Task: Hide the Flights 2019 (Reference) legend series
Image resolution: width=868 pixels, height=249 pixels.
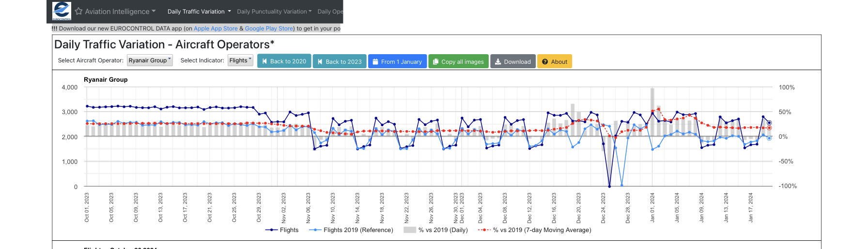Action: (x=352, y=230)
